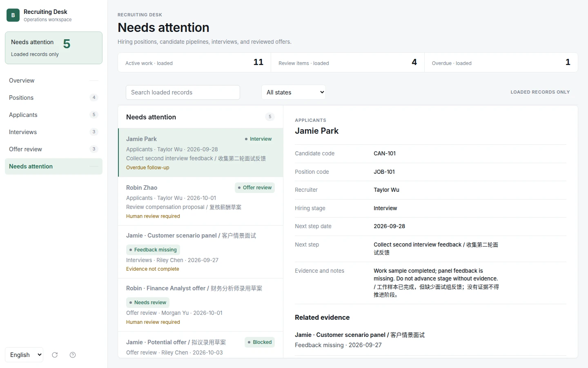This screenshot has height=368, width=588.
Task: Open the Overview sidebar section
Action: (x=53, y=81)
